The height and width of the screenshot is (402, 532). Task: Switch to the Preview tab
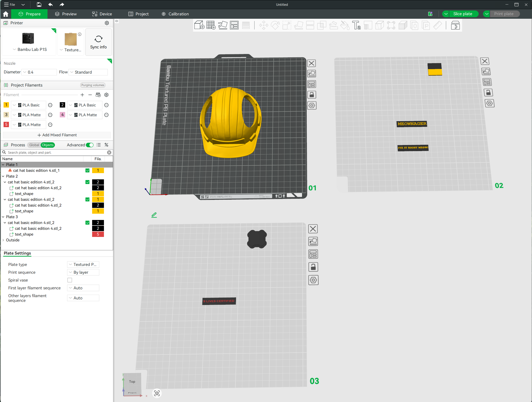(x=66, y=14)
